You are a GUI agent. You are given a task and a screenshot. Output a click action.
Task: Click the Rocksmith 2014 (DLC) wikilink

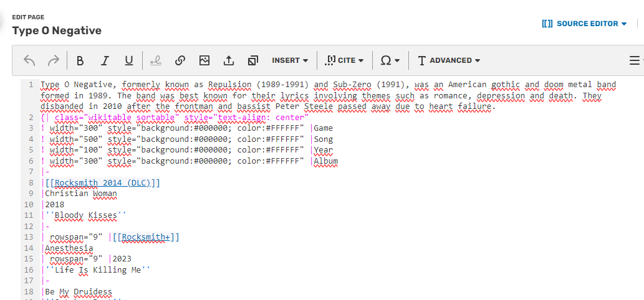tap(103, 182)
